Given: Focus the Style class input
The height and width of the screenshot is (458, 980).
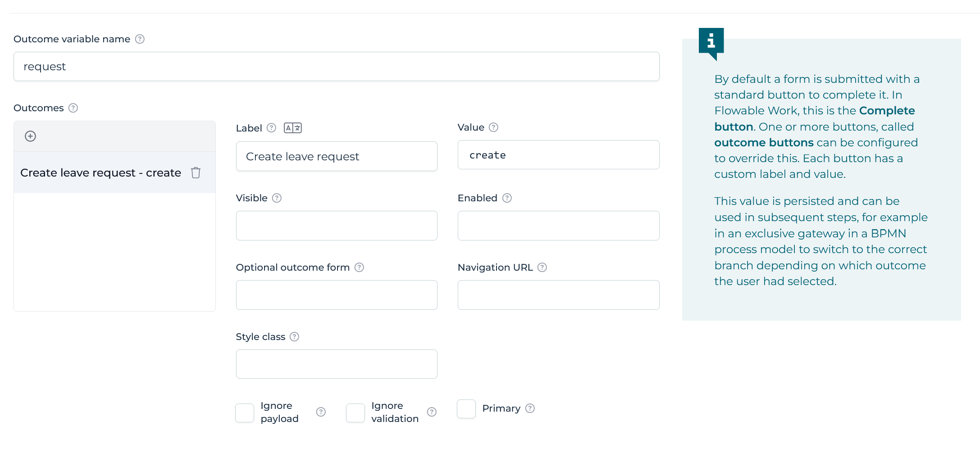Looking at the screenshot, I should pos(336,364).
